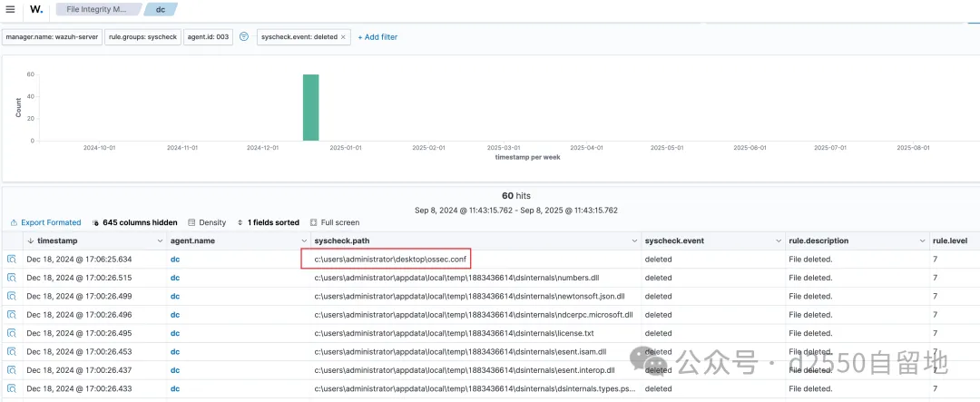Open details icon for 17:00:26.499 event row
Viewport: 980px width, 402px height.
pyautogui.click(x=12, y=296)
